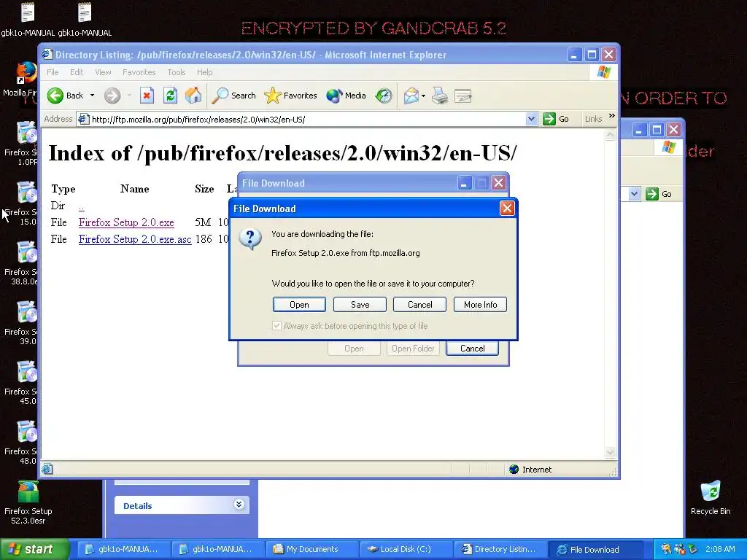Click Cancel next to the Save button
The height and width of the screenshot is (560, 747).
419,305
